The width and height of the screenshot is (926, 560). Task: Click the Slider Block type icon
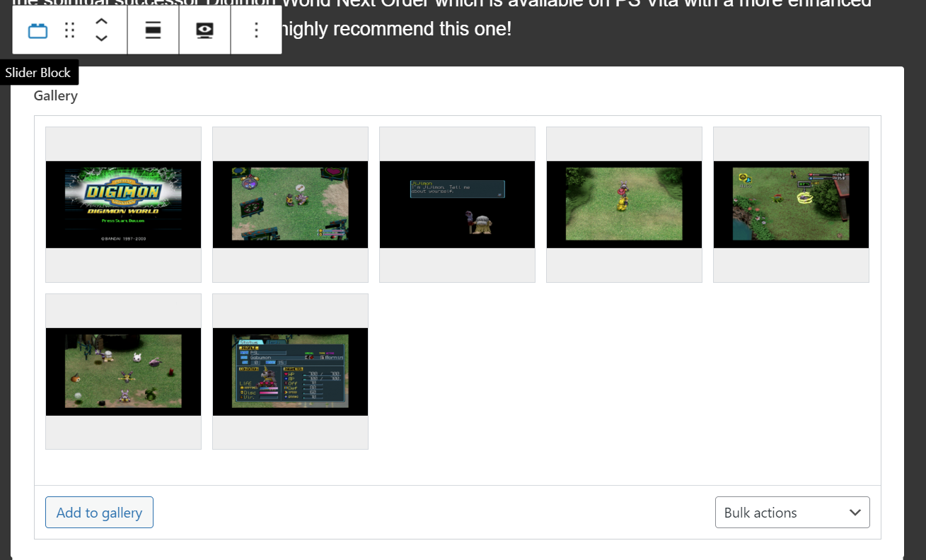(x=37, y=30)
